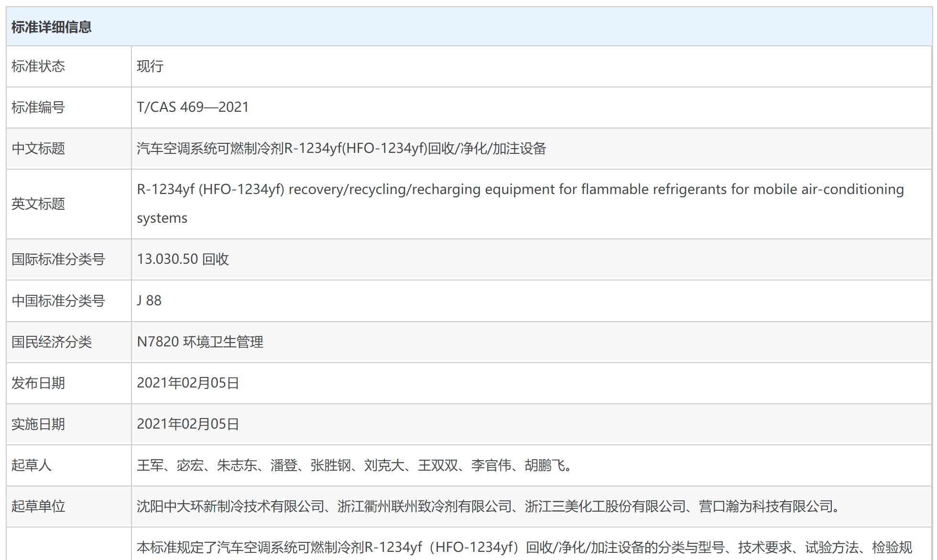Click the ICS classification 13.030.50 回收
The image size is (937, 560).
coord(183,259)
